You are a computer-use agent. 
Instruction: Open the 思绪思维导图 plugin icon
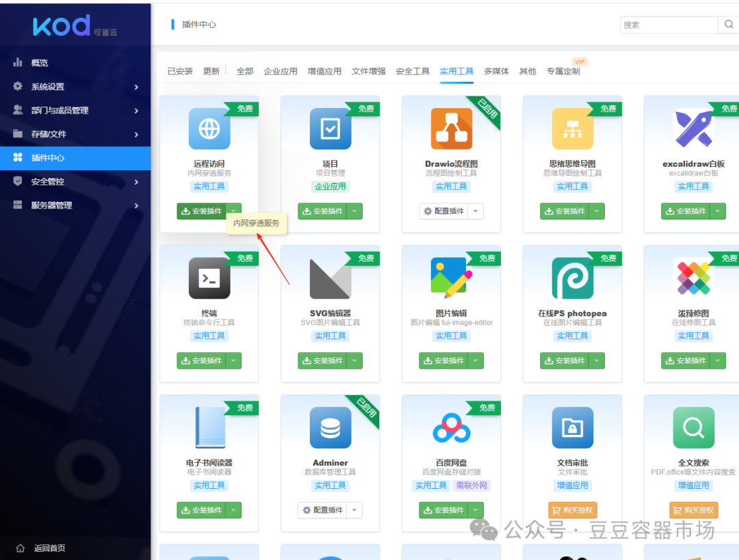(x=573, y=129)
